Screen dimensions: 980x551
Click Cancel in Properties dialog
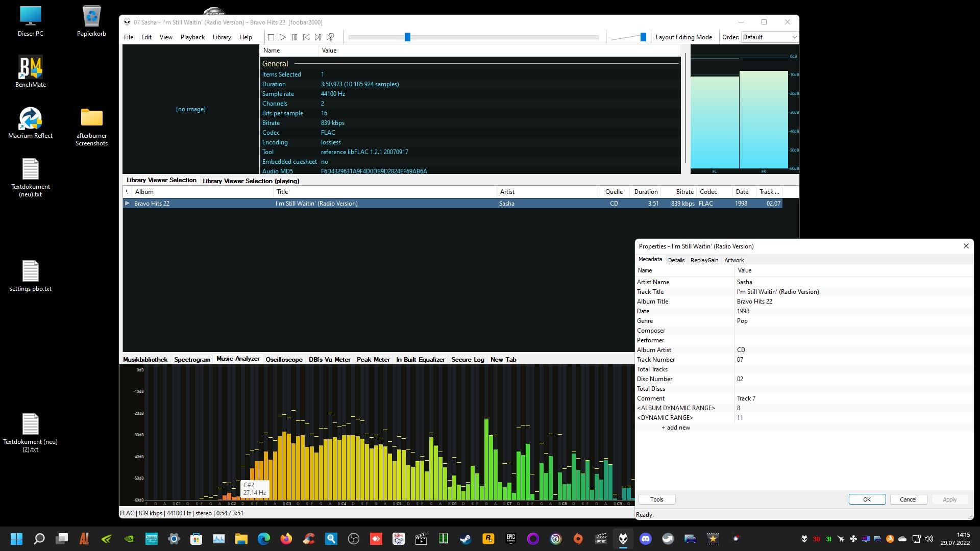(908, 499)
